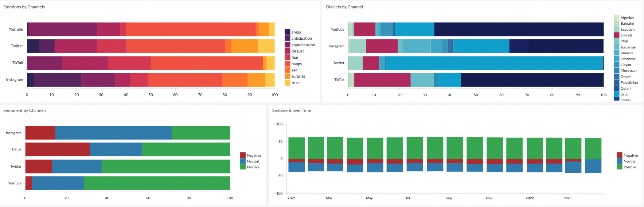Toggle the happy series in Emotions legend
Screen dimensions: 644x207
click(x=297, y=64)
